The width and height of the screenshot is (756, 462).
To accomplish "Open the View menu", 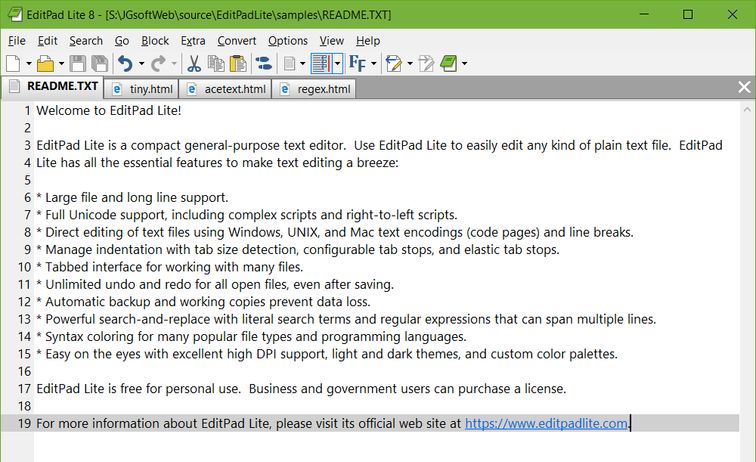I will 331,41.
